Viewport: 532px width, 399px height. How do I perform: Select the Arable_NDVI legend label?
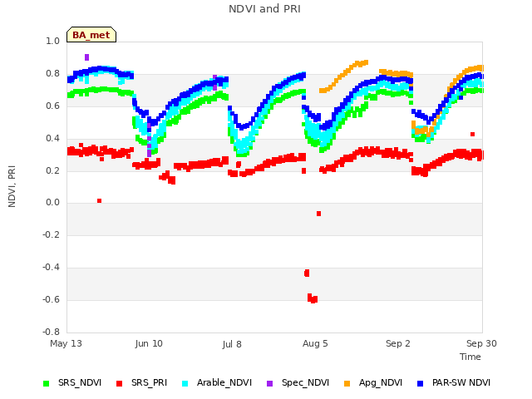pos(224,382)
